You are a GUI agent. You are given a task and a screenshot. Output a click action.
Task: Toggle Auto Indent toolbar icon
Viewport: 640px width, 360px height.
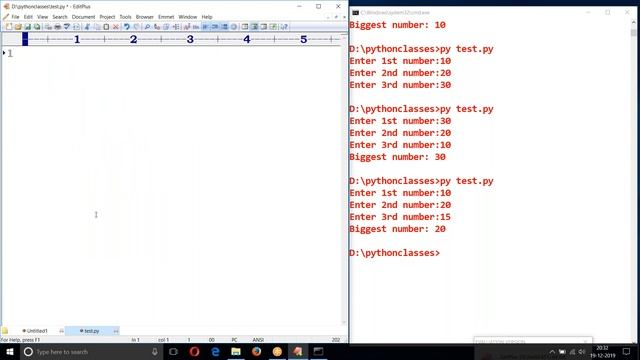[x=215, y=27]
